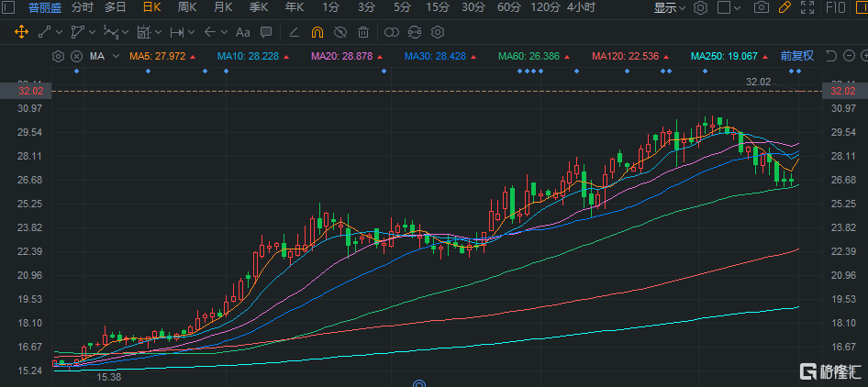Screen dimensions: 868x387
Task: Add a comment bubble annotation
Action: [266, 32]
